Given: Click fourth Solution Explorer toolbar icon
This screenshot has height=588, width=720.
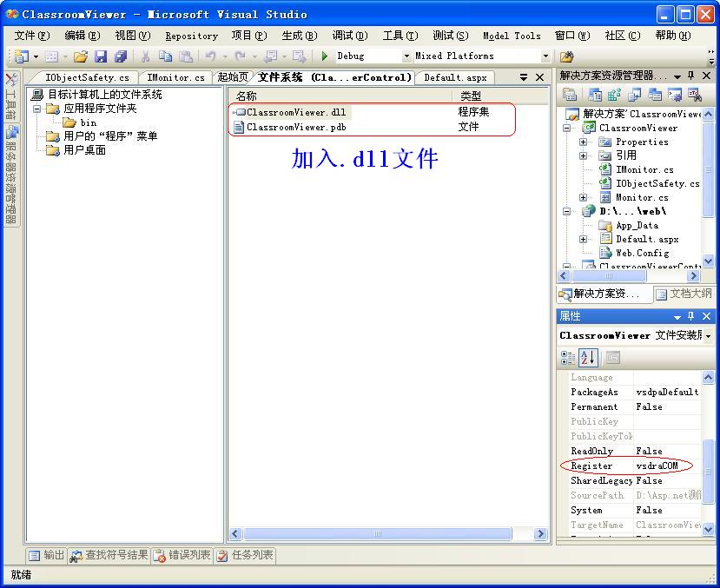Looking at the screenshot, I should click(x=635, y=95).
